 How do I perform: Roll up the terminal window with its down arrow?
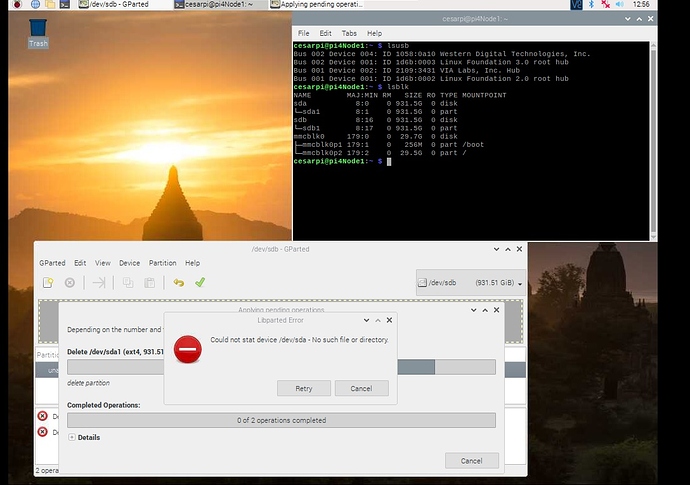[x=628, y=18]
